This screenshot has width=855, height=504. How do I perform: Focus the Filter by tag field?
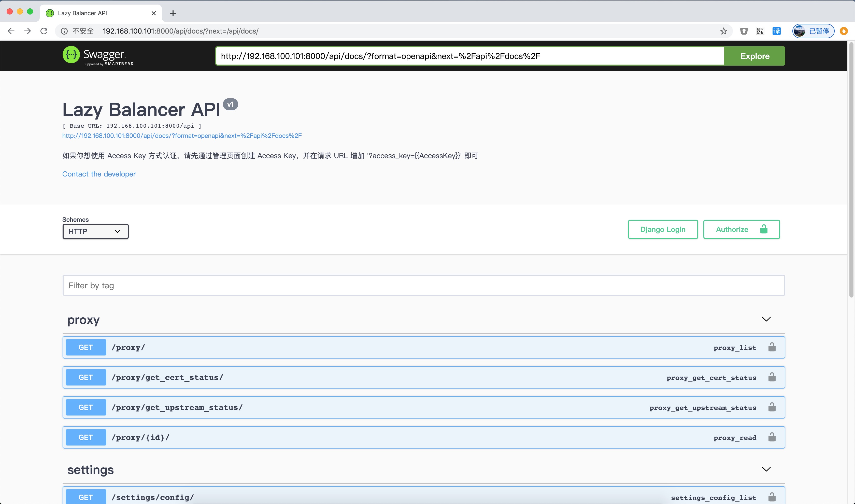423,285
